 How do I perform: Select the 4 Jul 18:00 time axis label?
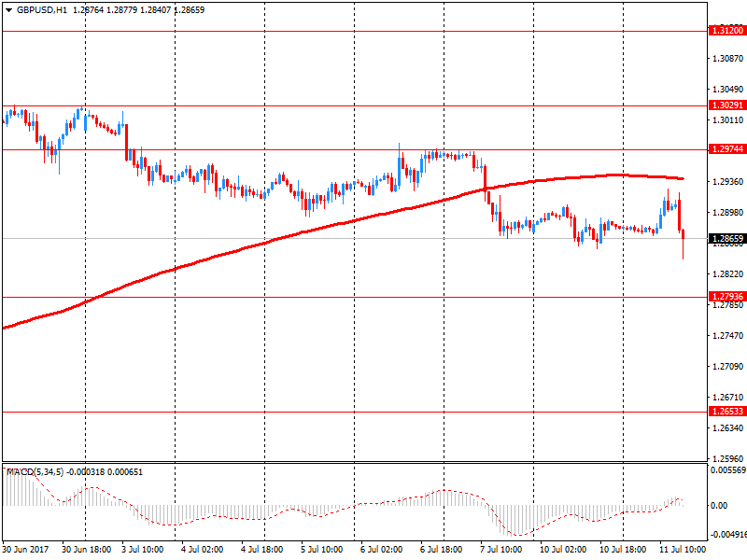[262, 550]
